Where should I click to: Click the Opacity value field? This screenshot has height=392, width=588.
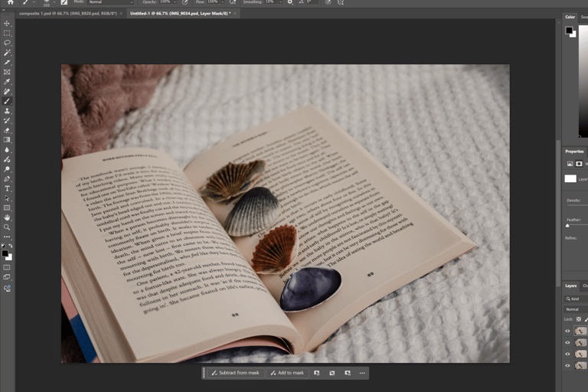(165, 2)
